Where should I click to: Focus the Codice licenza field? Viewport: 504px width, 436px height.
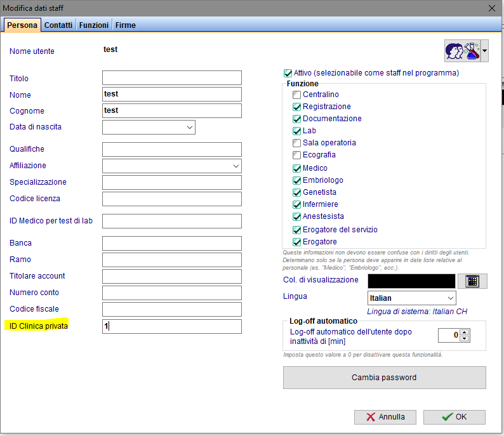click(x=172, y=199)
